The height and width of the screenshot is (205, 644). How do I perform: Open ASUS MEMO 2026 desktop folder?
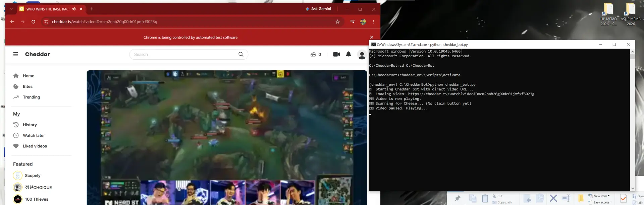tap(631, 14)
